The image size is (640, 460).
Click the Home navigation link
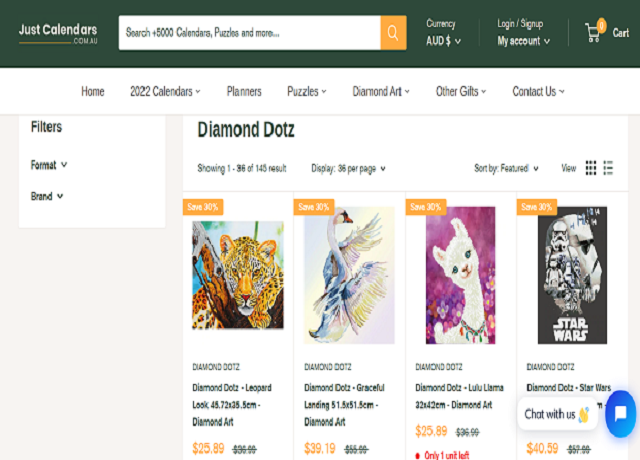click(93, 91)
